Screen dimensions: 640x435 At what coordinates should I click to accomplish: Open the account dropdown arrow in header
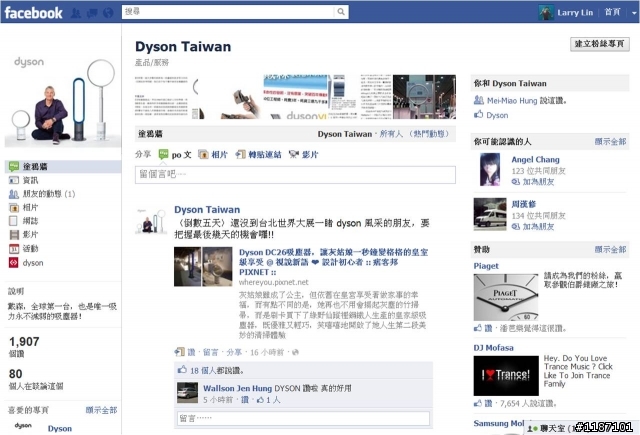point(634,13)
